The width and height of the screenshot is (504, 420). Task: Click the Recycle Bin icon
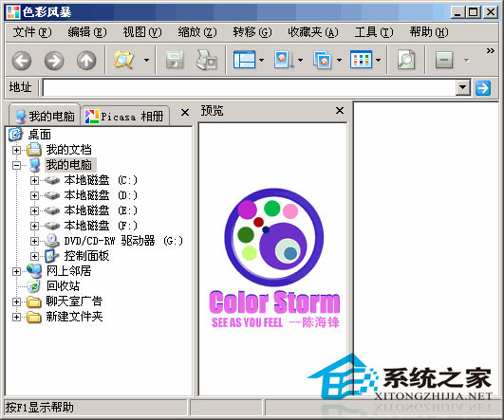[33, 285]
